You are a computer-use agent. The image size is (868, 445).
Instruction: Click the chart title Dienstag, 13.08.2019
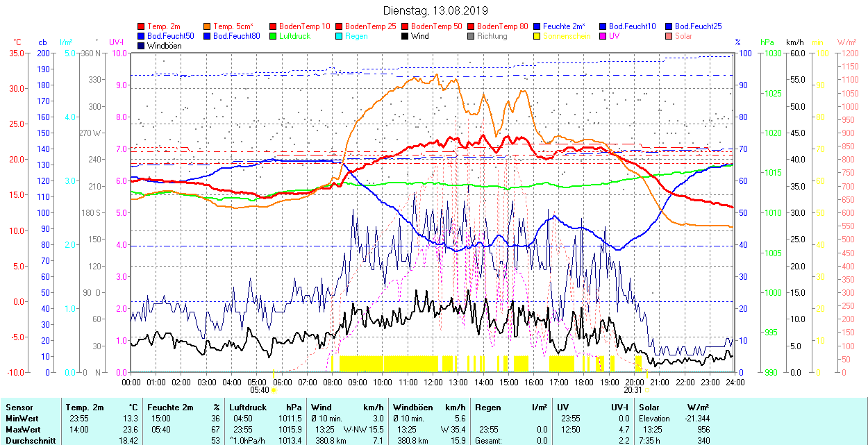click(435, 10)
